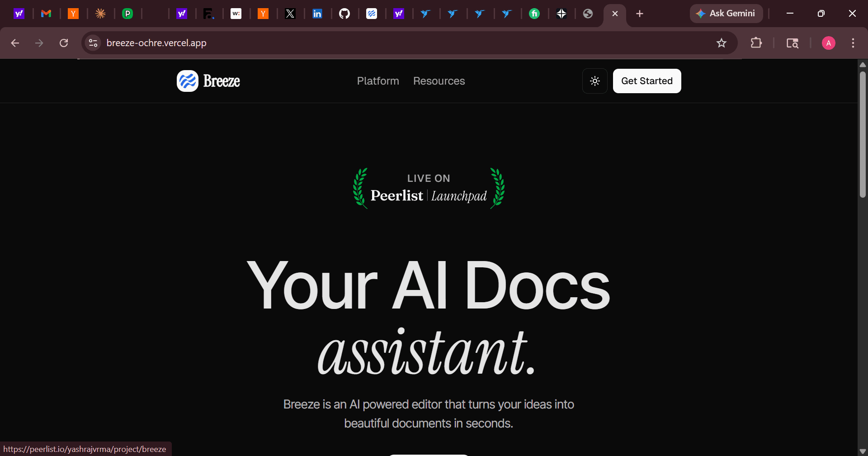The image size is (868, 456).
Task: Open a new browser tab
Action: [x=640, y=14]
